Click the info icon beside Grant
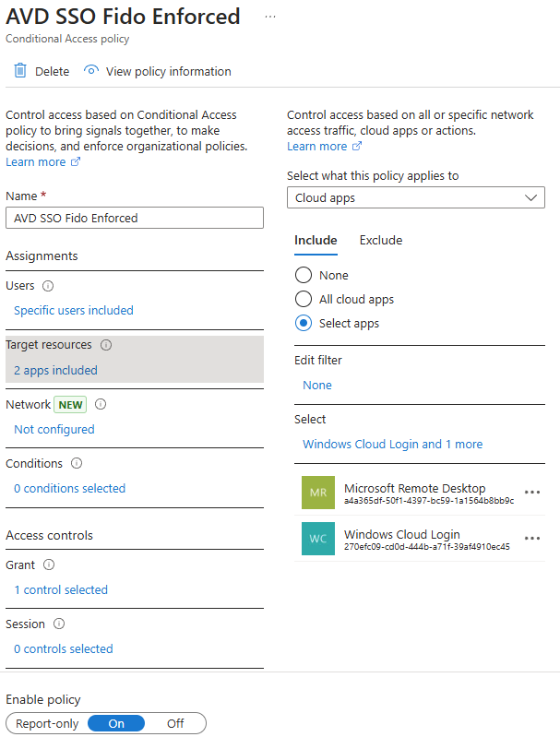The image size is (560, 737). click(49, 565)
